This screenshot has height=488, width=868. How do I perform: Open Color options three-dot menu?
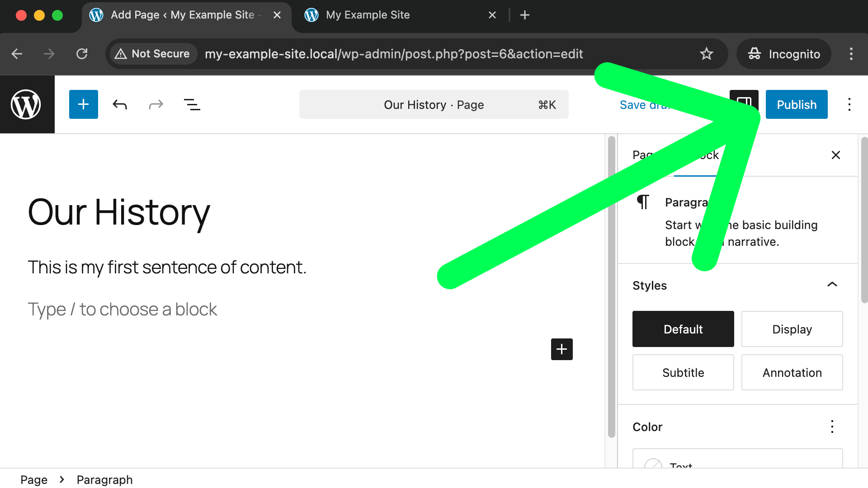point(832,427)
